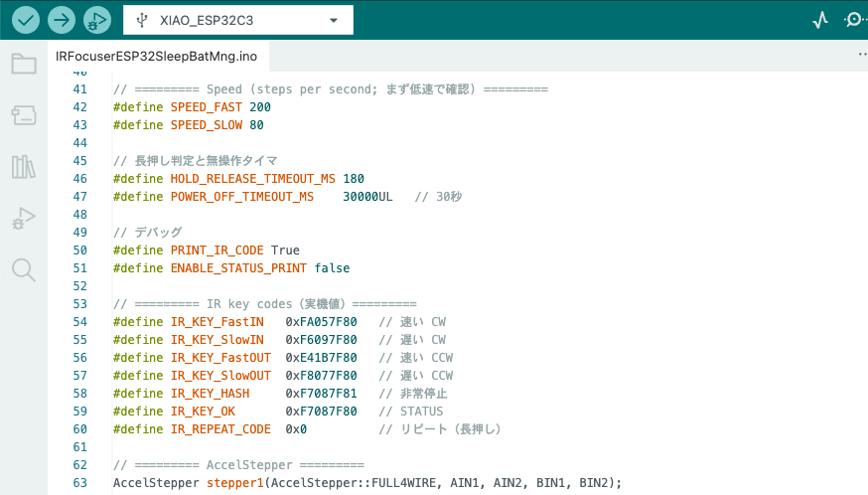Screen dimensions: 868x495
Task: Click the ENABLE_STATUS_PRINT false value
Action: pyautogui.click(x=332, y=267)
